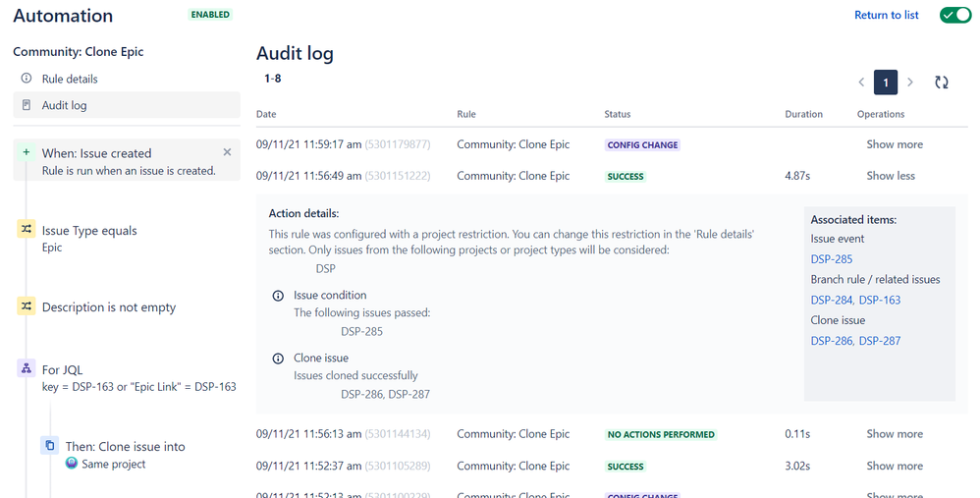The height and width of the screenshot is (498, 980).
Task: Click the Clone issue into action icon
Action: pyautogui.click(x=50, y=446)
